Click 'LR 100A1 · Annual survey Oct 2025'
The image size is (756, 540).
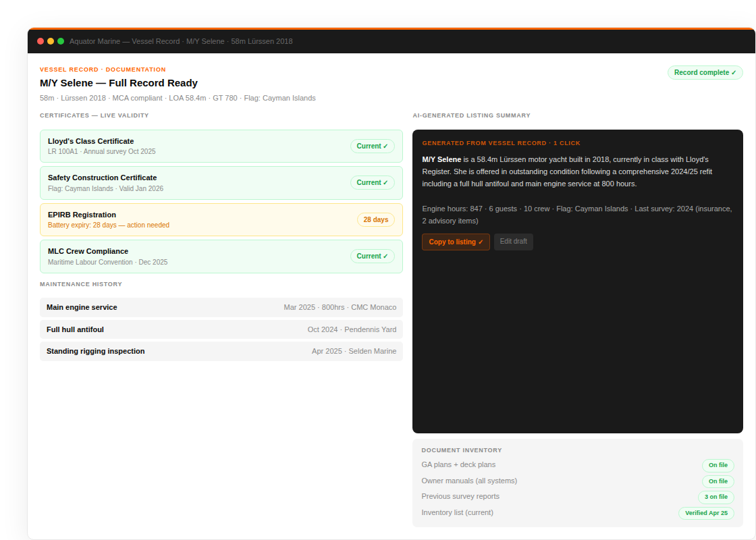point(102,151)
